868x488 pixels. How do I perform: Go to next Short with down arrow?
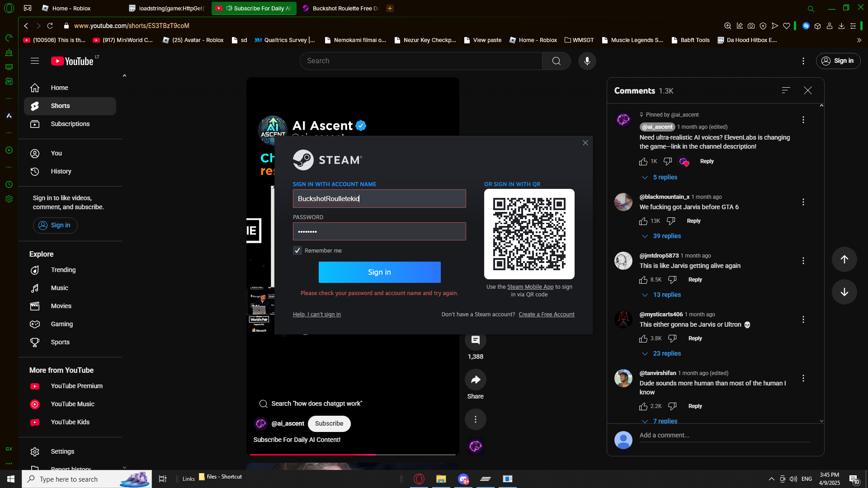pyautogui.click(x=844, y=292)
